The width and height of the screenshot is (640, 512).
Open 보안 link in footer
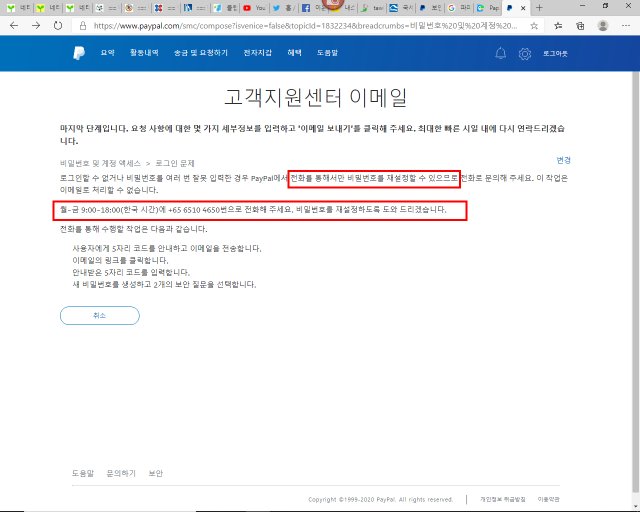click(156, 473)
